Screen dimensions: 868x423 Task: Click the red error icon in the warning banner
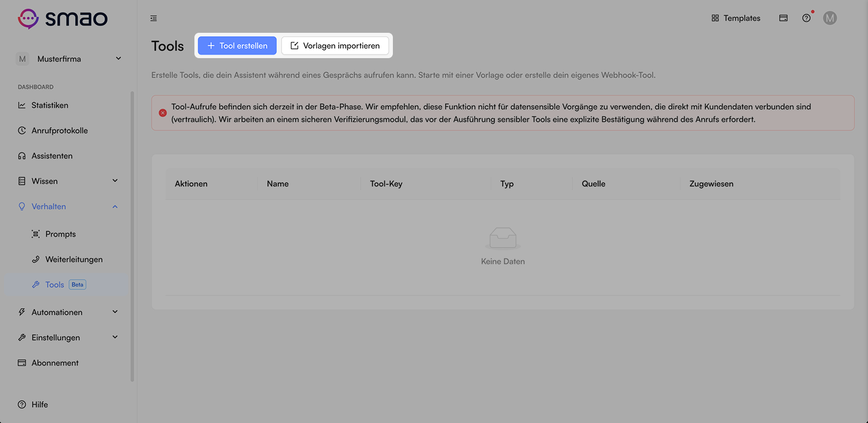(163, 113)
